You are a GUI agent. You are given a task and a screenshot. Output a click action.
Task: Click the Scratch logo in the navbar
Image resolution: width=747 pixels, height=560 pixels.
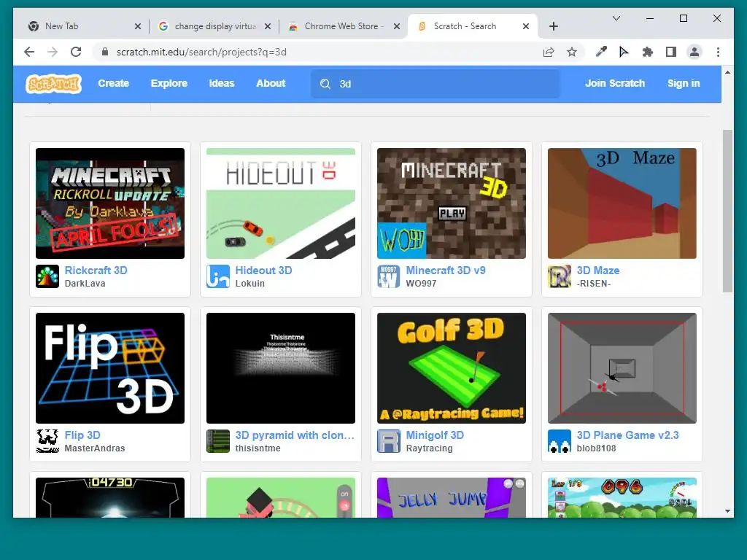coord(53,84)
